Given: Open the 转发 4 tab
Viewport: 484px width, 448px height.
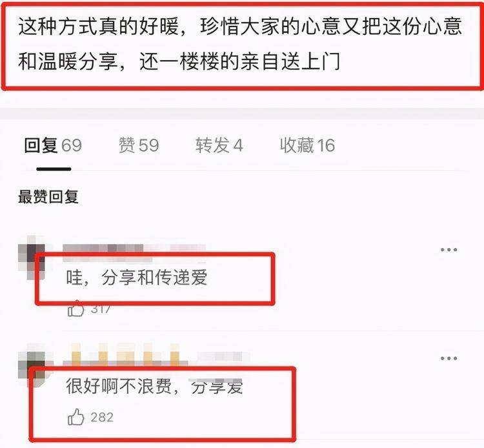Looking at the screenshot, I should coord(219,145).
